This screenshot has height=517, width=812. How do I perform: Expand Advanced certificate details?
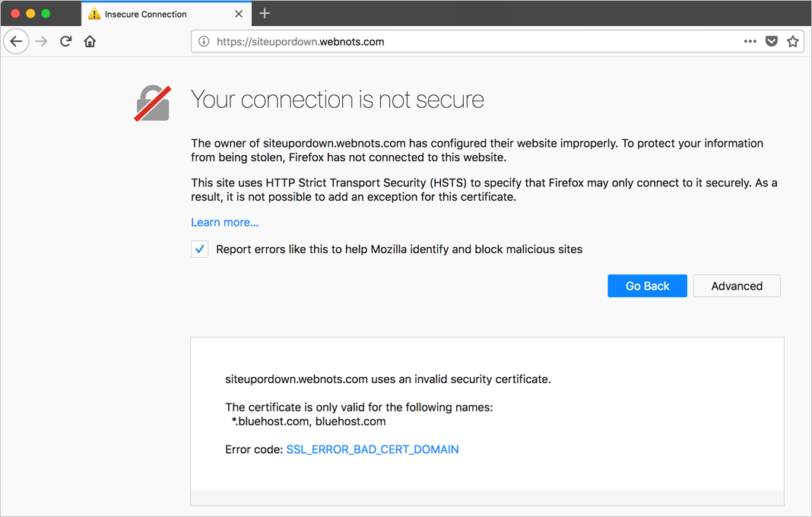pyautogui.click(x=736, y=286)
